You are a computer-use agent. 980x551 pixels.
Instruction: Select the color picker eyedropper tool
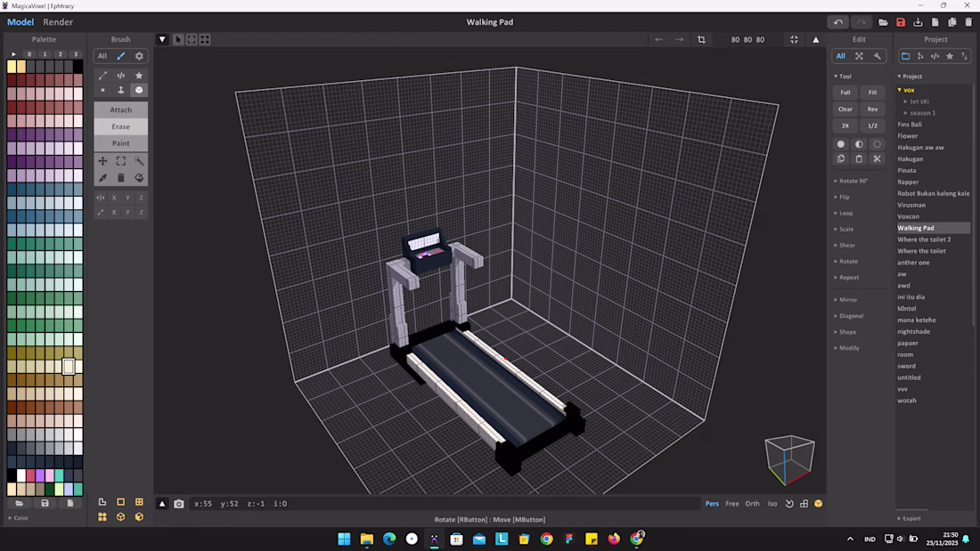point(102,178)
